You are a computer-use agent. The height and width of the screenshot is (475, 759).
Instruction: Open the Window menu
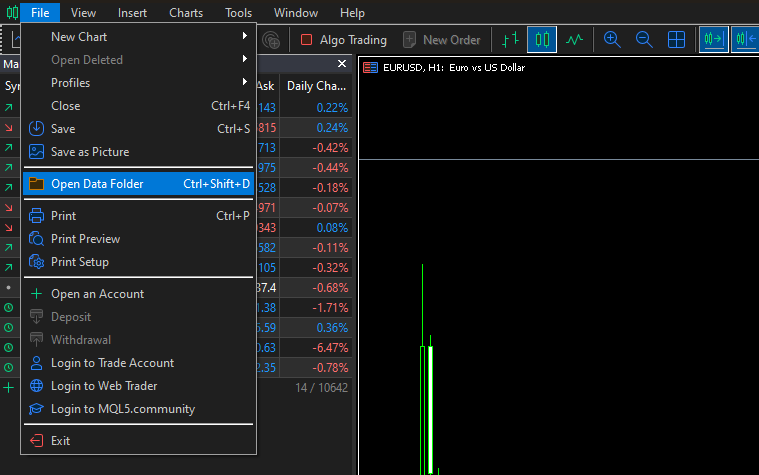pyautogui.click(x=296, y=13)
